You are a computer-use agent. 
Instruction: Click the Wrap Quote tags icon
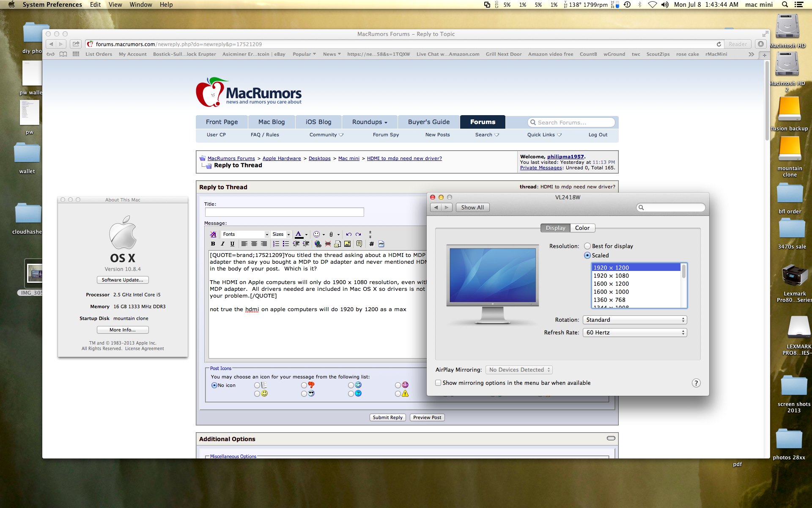pyautogui.click(x=359, y=244)
